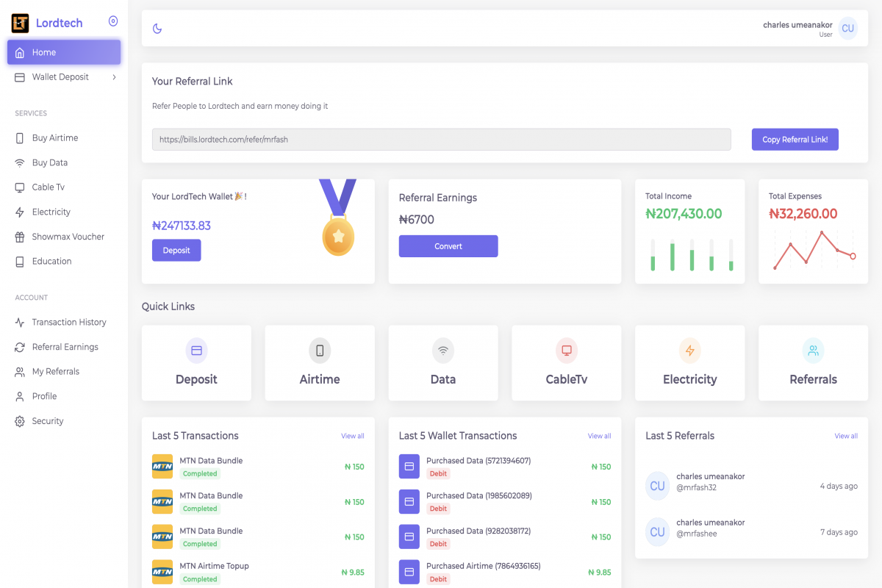The image size is (882, 588).
Task: Select the CableTv monitor quick link icon
Action: pos(566,351)
